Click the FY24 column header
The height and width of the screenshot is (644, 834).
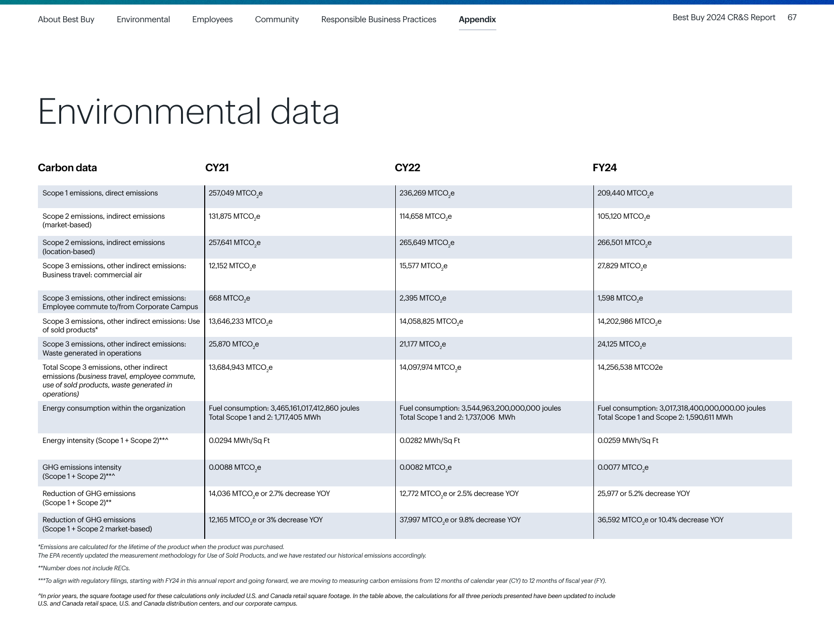pyautogui.click(x=605, y=168)
